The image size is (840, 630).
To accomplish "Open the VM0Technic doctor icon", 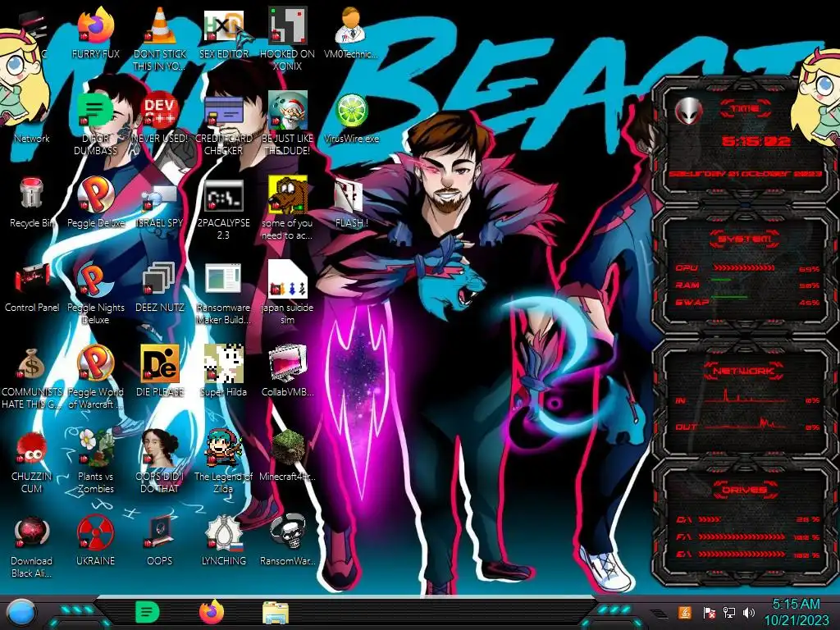I will [351, 25].
